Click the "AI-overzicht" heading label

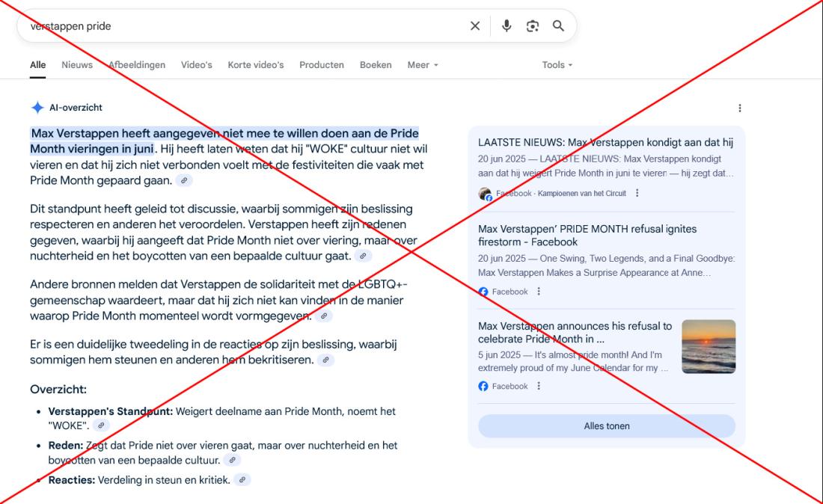pos(76,108)
